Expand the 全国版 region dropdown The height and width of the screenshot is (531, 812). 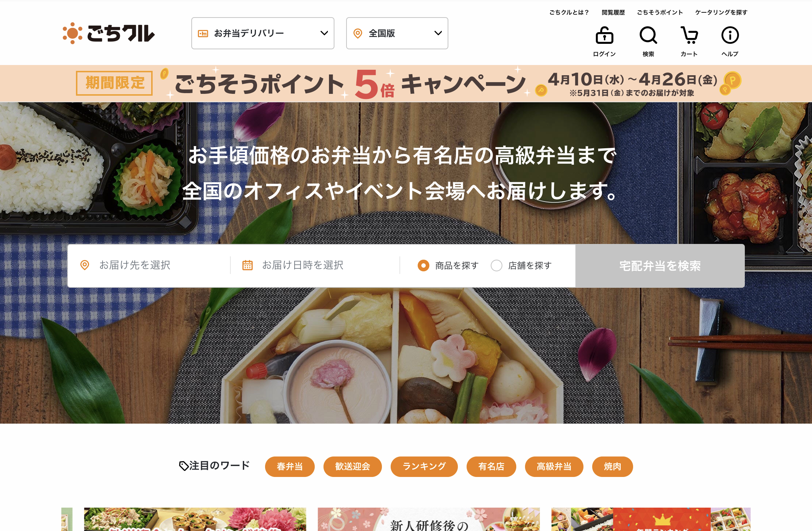(x=397, y=33)
